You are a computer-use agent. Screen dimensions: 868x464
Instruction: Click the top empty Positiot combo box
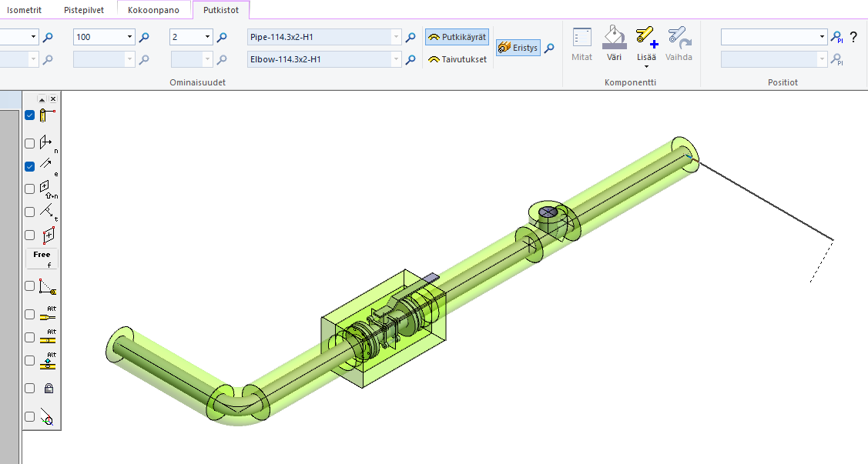click(x=772, y=37)
